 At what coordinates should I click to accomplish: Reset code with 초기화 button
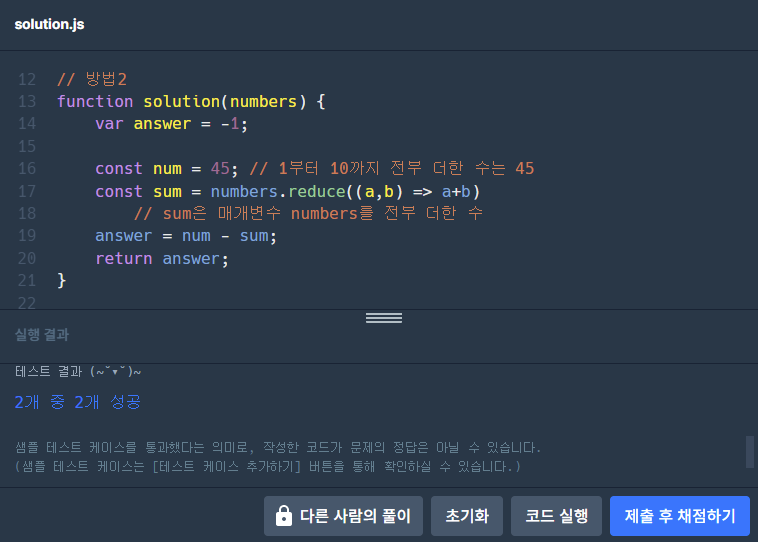coord(467,516)
